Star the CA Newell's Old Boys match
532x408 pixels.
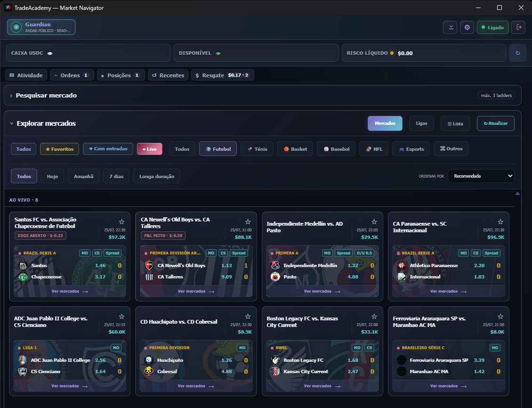[x=248, y=221]
